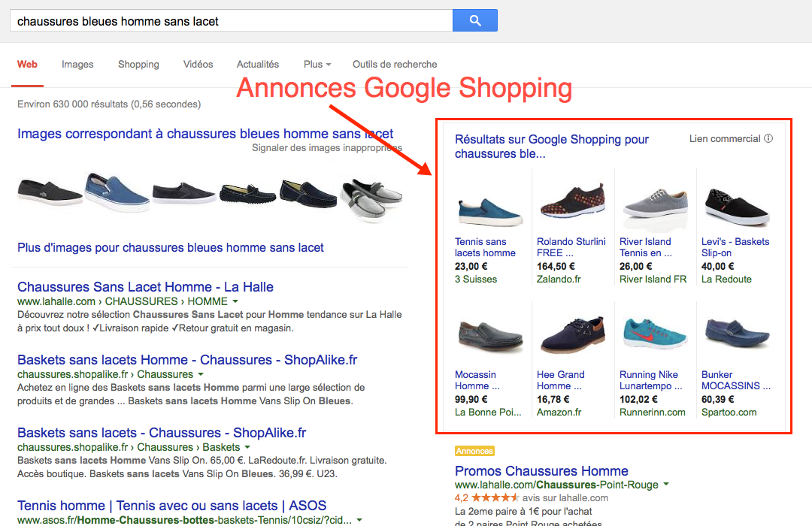Open the dark slip-on sneaker image thumbnail
The width and height of the screenshot is (812, 526).
(x=184, y=192)
